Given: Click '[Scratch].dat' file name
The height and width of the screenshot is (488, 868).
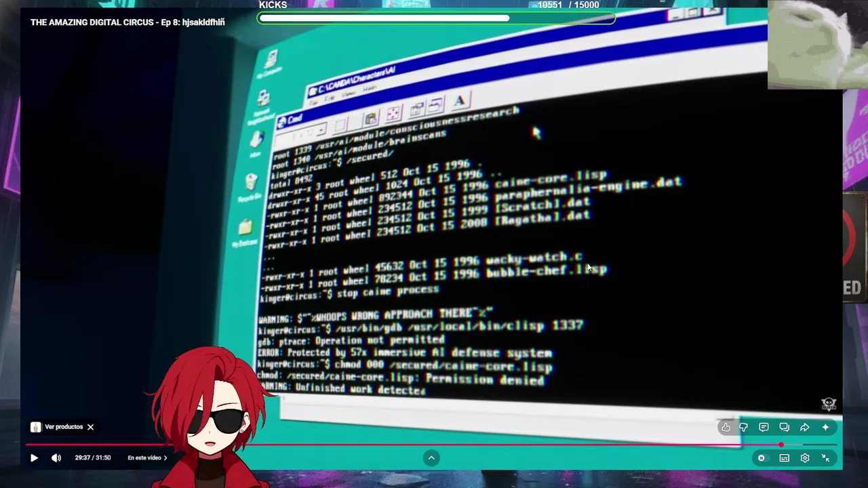Looking at the screenshot, I should tap(542, 205).
